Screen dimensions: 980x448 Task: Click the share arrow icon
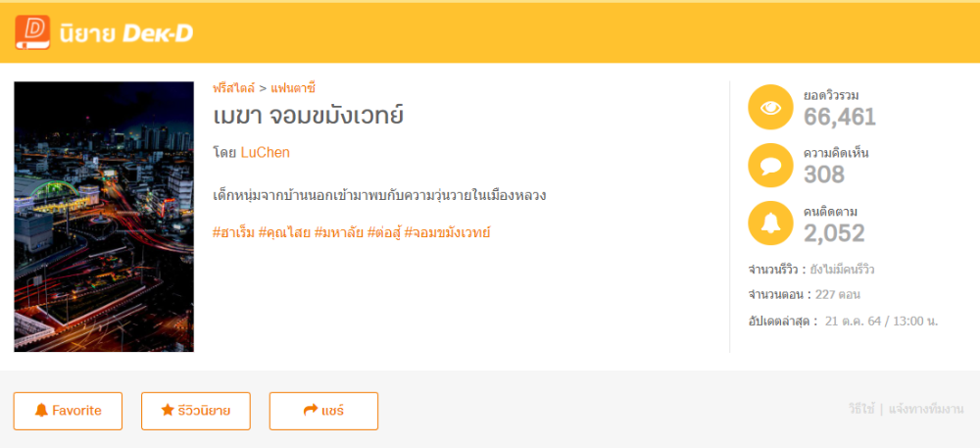point(311,411)
